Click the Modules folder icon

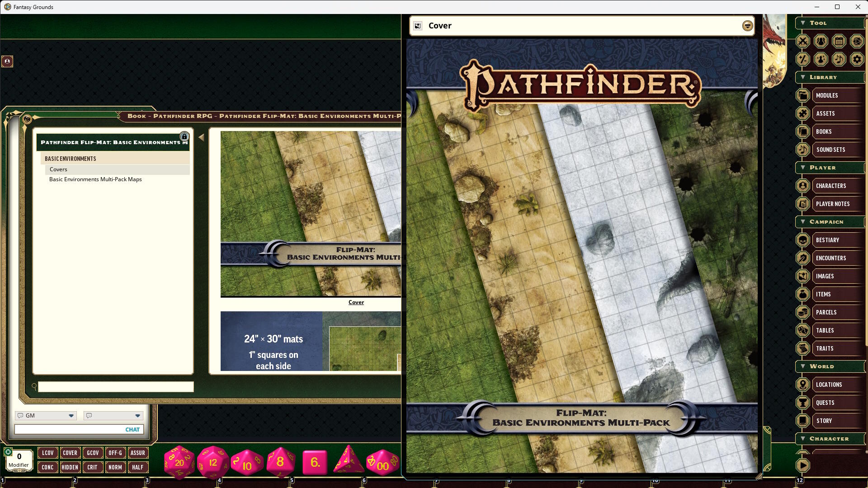803,95
